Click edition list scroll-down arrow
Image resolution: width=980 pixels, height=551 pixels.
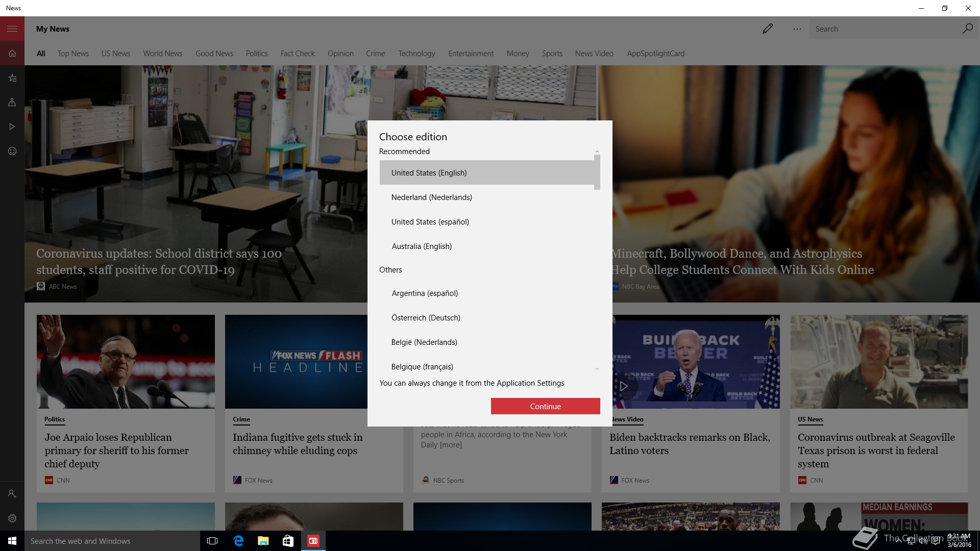(597, 368)
